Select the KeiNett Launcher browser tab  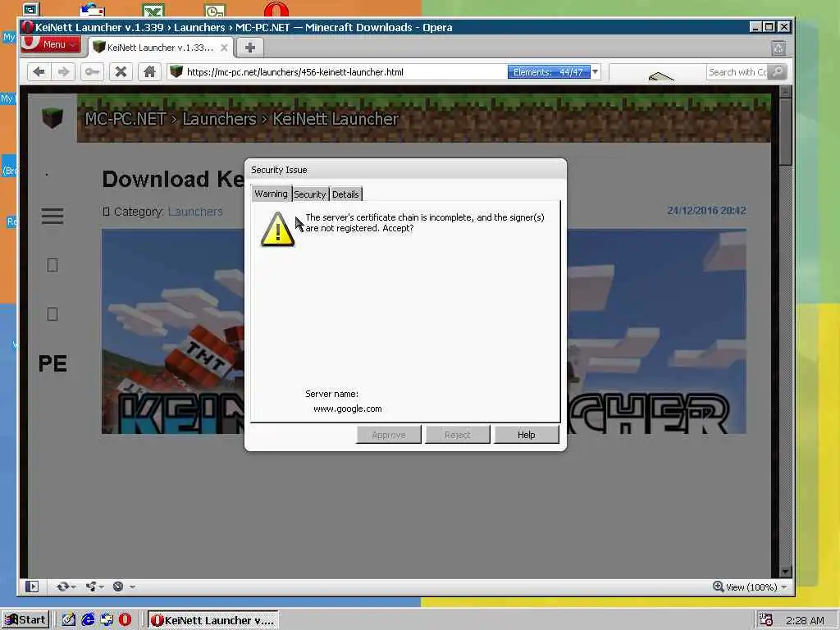click(160, 48)
